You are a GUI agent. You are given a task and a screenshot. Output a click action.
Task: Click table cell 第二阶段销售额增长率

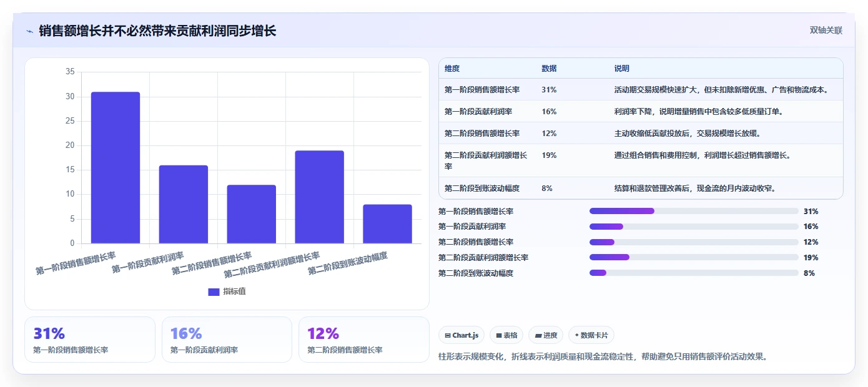482,134
